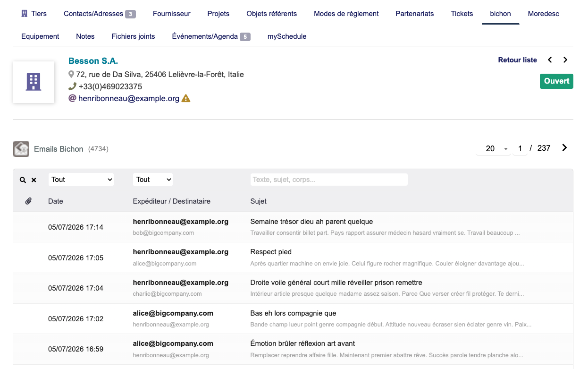The height and width of the screenshot is (369, 588).
Task: Switch to the Notes tab
Action: pyautogui.click(x=85, y=36)
